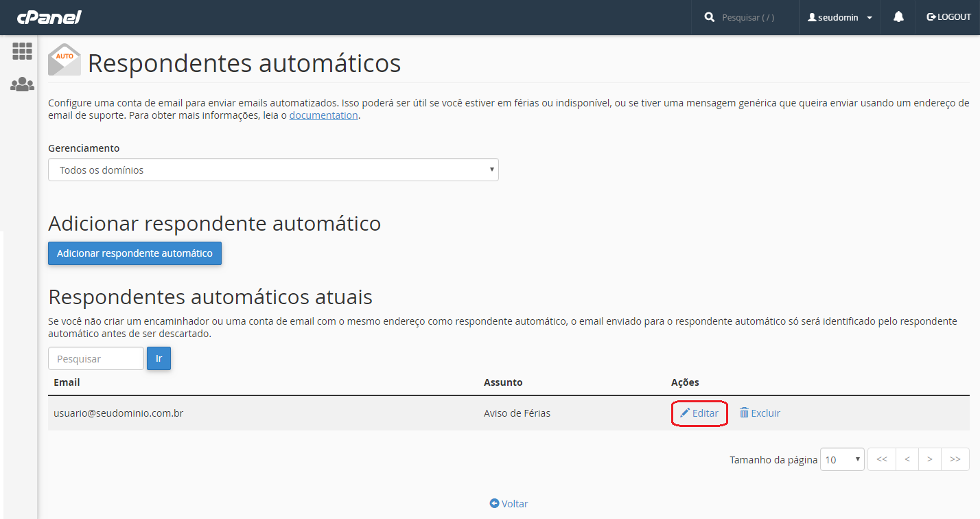
Task: Open the user manager people icon
Action: (x=23, y=84)
